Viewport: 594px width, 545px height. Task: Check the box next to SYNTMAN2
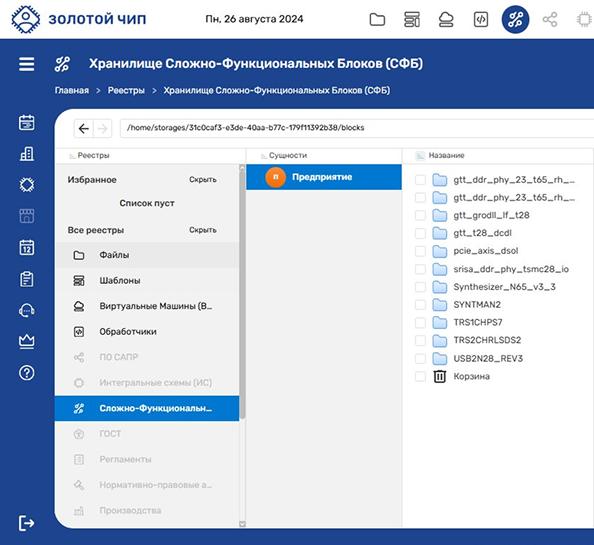click(x=420, y=305)
